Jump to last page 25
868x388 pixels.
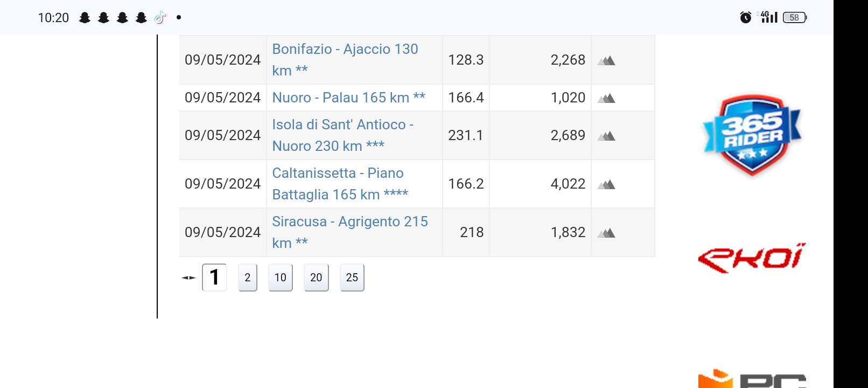tap(352, 278)
